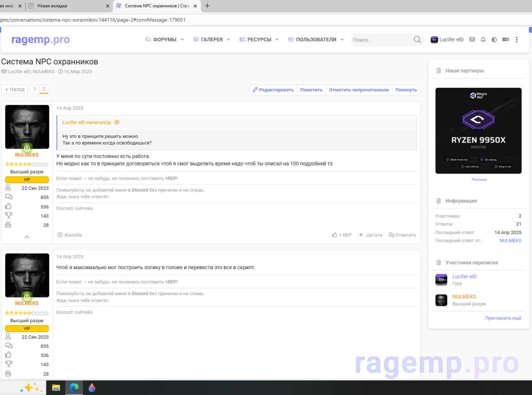Open the bell notifications icon
Viewport: 532px width, 395px height.
[483, 40]
